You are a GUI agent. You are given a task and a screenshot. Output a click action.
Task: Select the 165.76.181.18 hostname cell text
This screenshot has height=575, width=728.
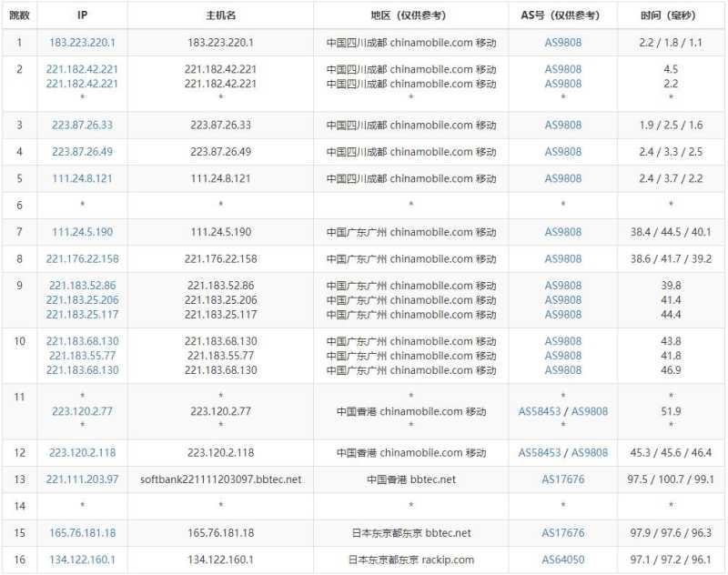click(220, 533)
